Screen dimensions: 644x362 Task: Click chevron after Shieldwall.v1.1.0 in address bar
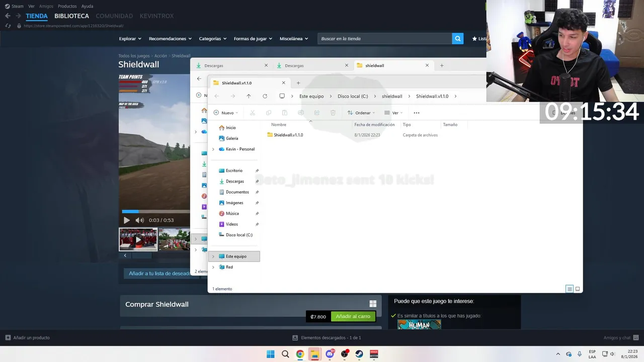[455, 96]
